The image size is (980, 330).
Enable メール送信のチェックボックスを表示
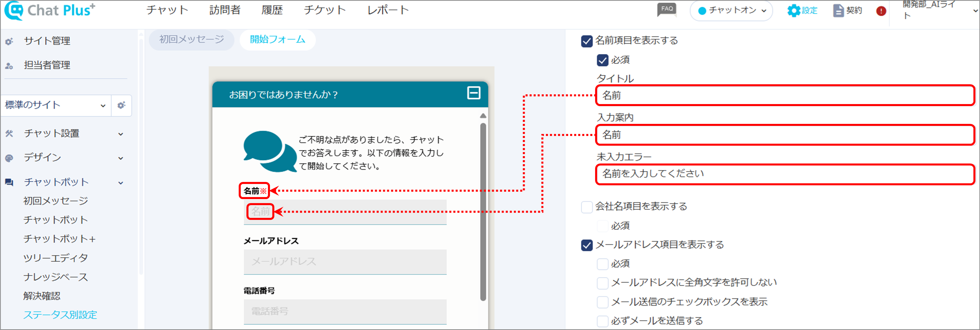coord(602,302)
